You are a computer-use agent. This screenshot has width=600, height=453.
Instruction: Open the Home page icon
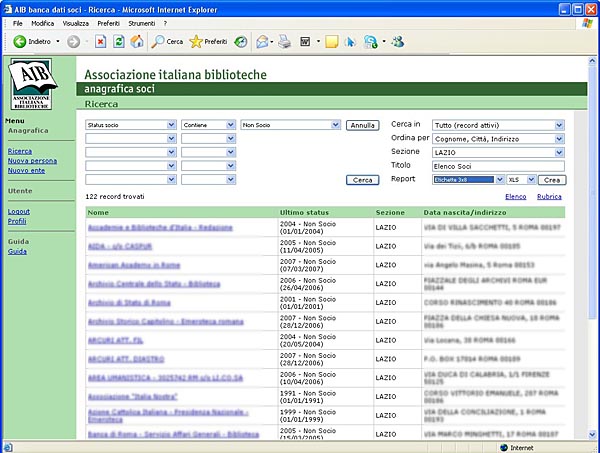[x=137, y=41]
